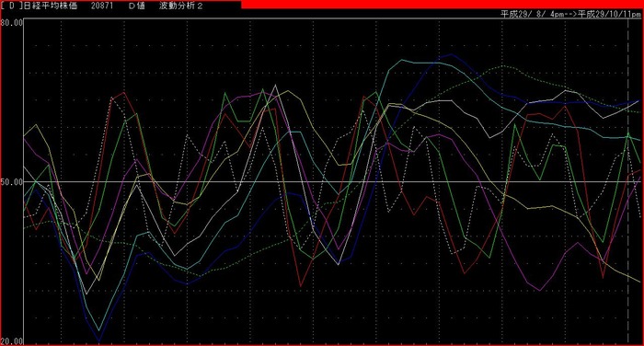This screenshot has height=346, width=644.
Task: Click the D値 label in header
Action: (137, 6)
